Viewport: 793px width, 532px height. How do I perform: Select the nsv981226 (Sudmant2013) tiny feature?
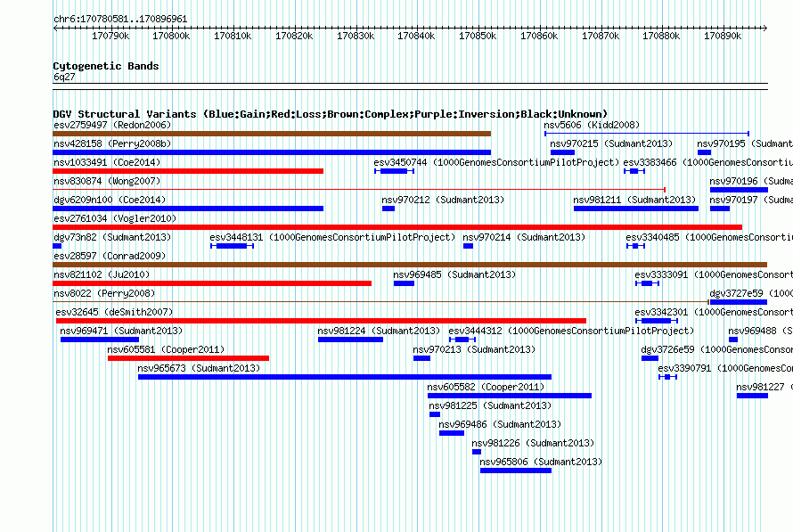point(477,452)
